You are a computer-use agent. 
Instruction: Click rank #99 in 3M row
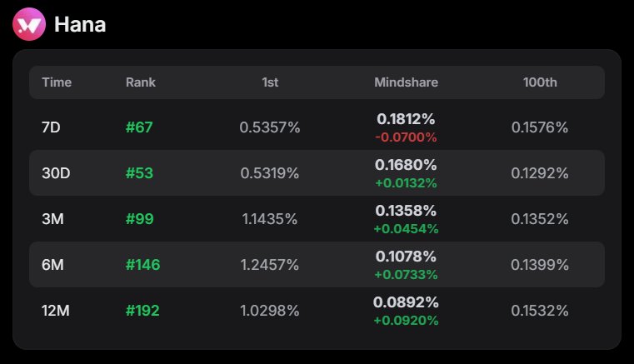click(139, 219)
